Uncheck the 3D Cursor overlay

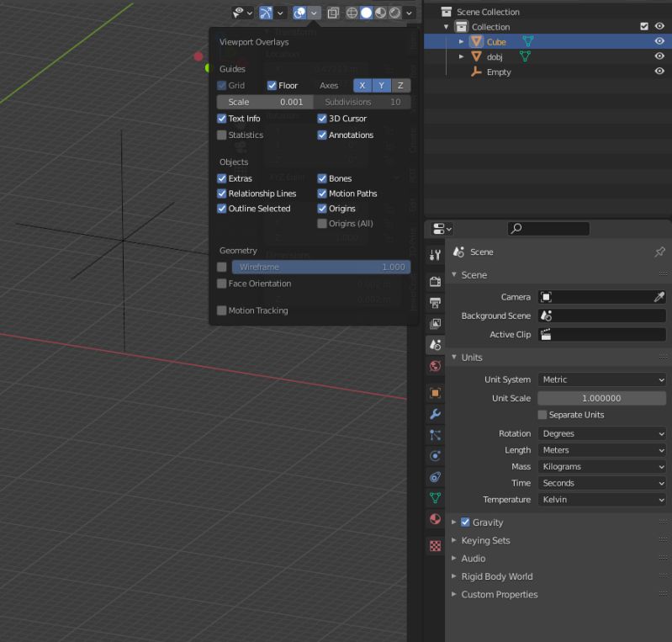tap(322, 119)
